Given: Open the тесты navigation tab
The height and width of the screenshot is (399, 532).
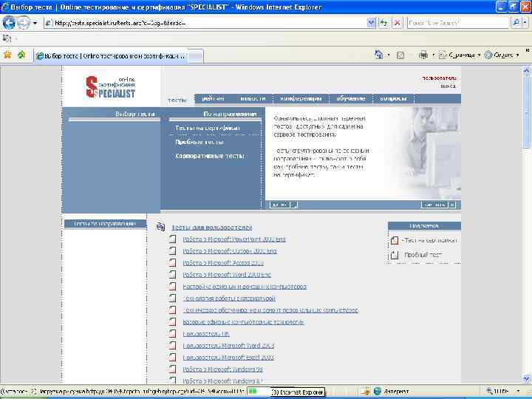Looking at the screenshot, I should tap(177, 100).
